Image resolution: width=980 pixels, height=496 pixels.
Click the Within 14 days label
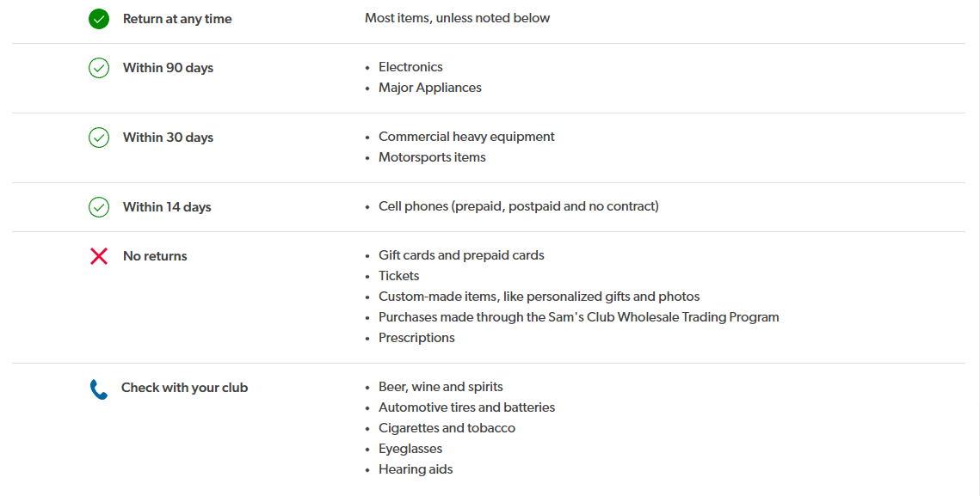[167, 207]
